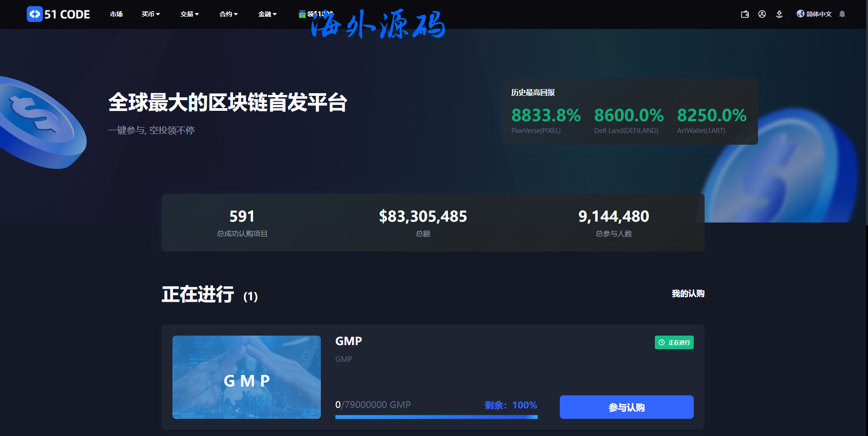Select 简体中文 language option
868x436 pixels.
[x=819, y=14]
